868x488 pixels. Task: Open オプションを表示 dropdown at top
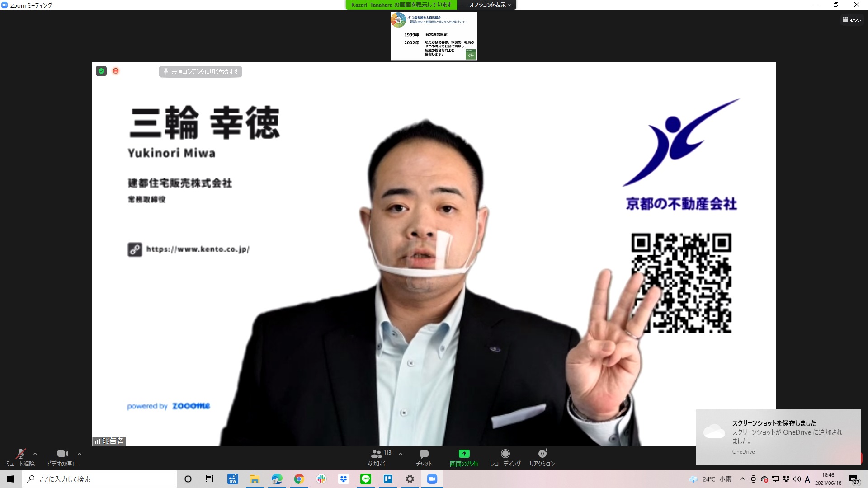point(490,5)
